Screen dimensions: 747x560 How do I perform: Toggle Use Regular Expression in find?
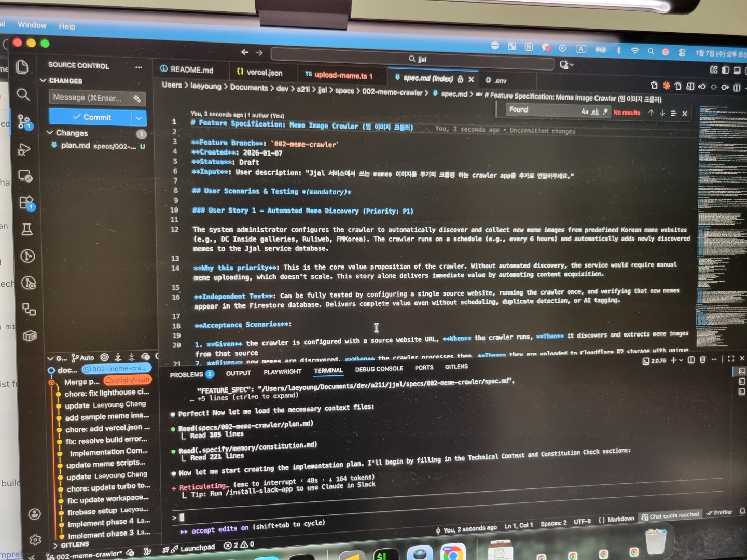pyautogui.click(x=605, y=111)
